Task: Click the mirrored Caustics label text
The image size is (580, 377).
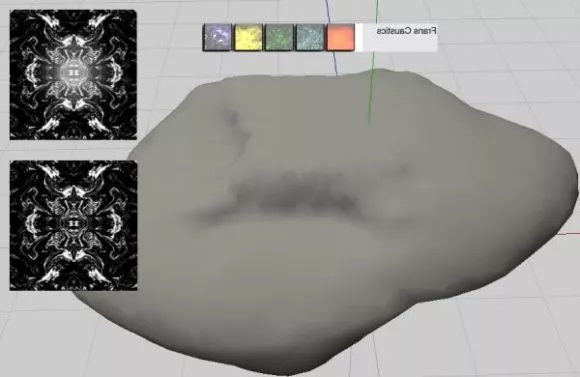Action: tap(406, 31)
